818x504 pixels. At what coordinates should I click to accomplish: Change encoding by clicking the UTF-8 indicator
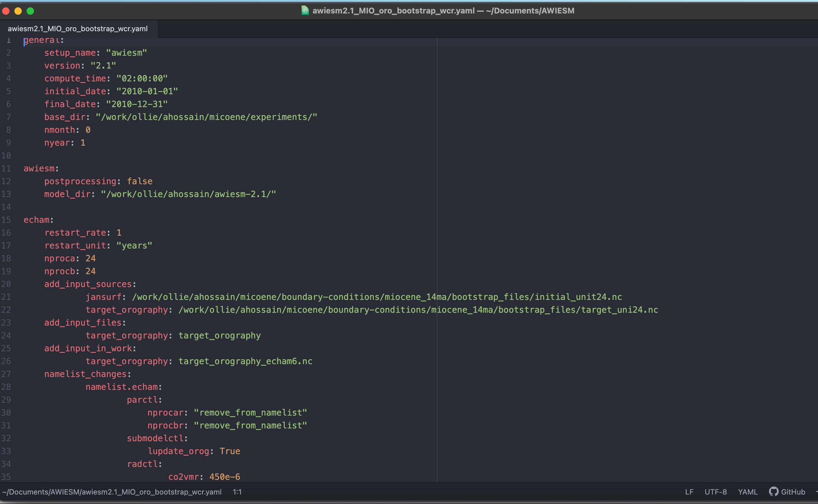pyautogui.click(x=716, y=492)
